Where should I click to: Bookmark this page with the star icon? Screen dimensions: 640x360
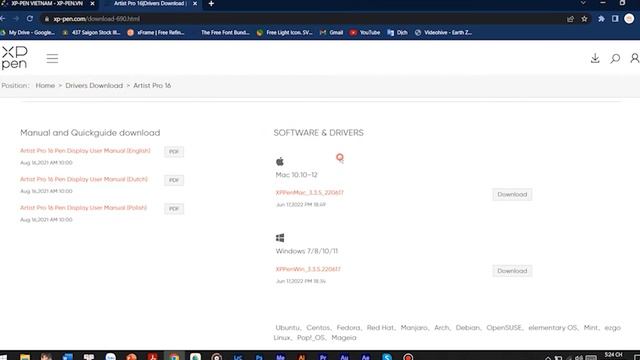point(584,19)
